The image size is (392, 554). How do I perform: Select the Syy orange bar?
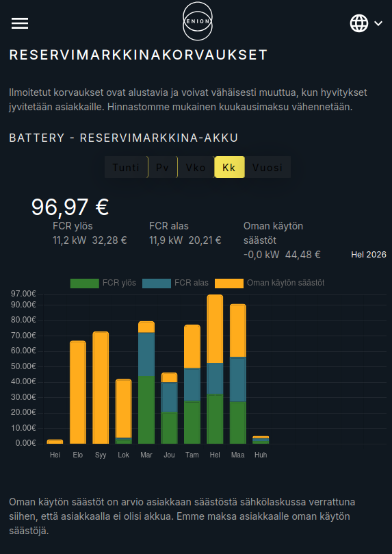101,388
